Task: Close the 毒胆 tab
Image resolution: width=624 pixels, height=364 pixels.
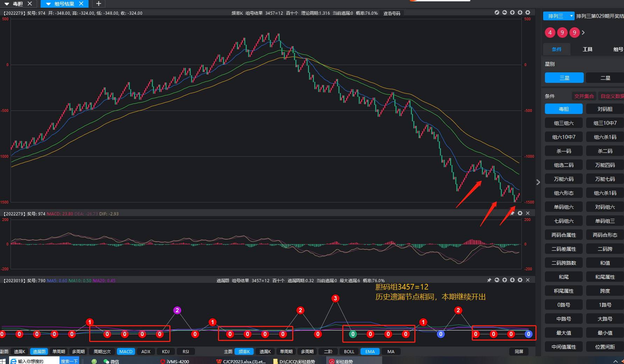Action: tap(30, 3)
